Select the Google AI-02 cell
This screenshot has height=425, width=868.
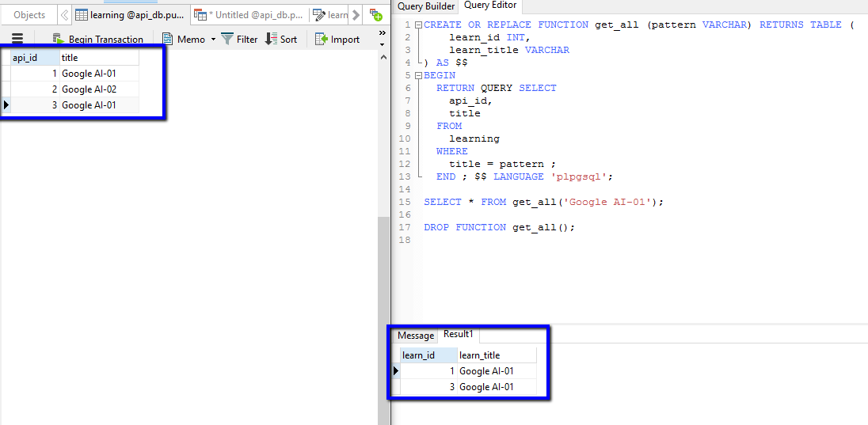tap(99, 89)
